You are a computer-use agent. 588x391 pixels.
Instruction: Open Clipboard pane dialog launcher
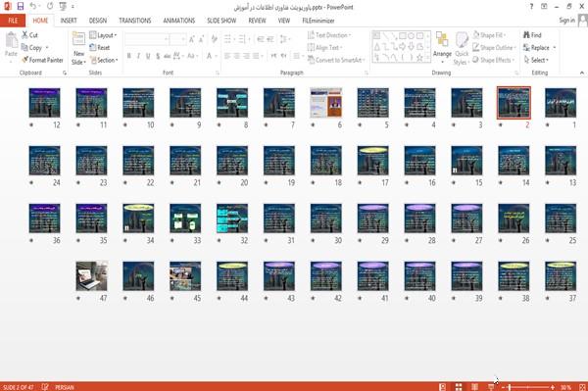tap(65, 73)
